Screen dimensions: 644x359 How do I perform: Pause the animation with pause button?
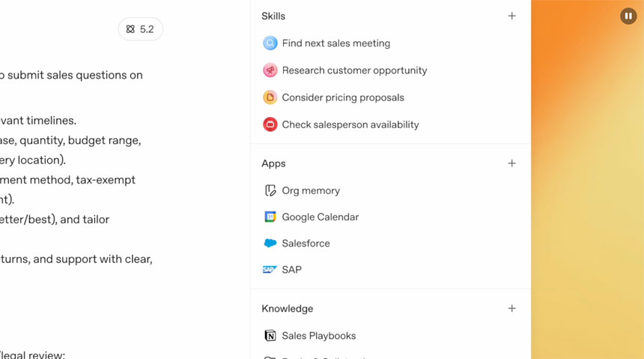click(x=628, y=16)
